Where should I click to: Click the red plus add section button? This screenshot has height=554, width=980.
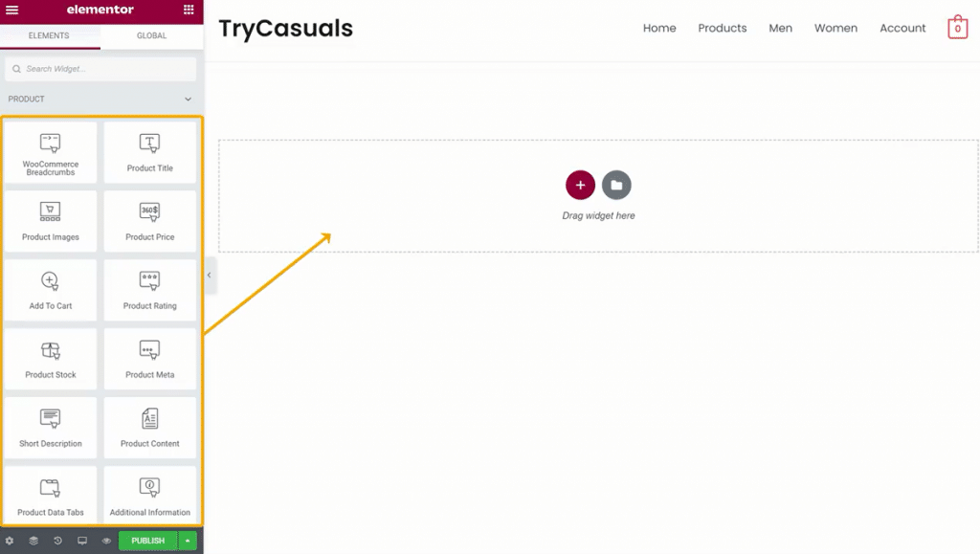(x=580, y=185)
